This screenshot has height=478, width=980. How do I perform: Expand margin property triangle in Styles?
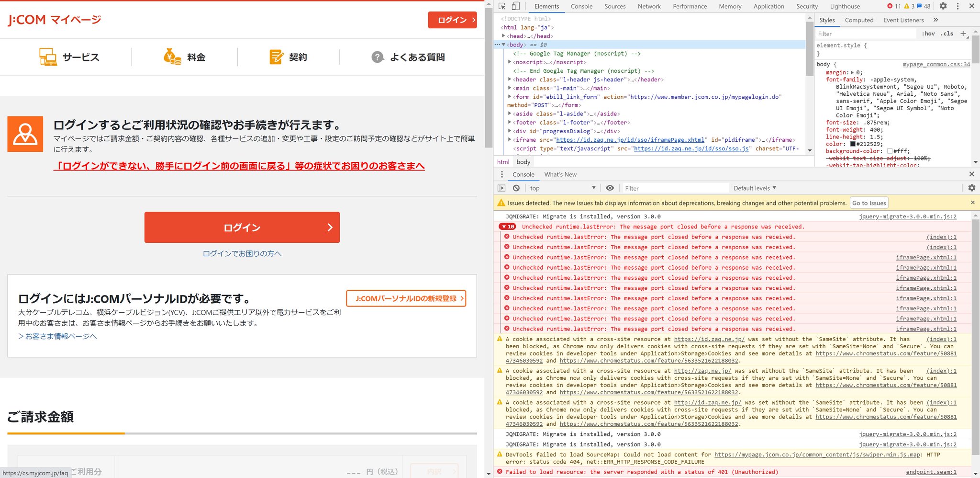point(852,72)
